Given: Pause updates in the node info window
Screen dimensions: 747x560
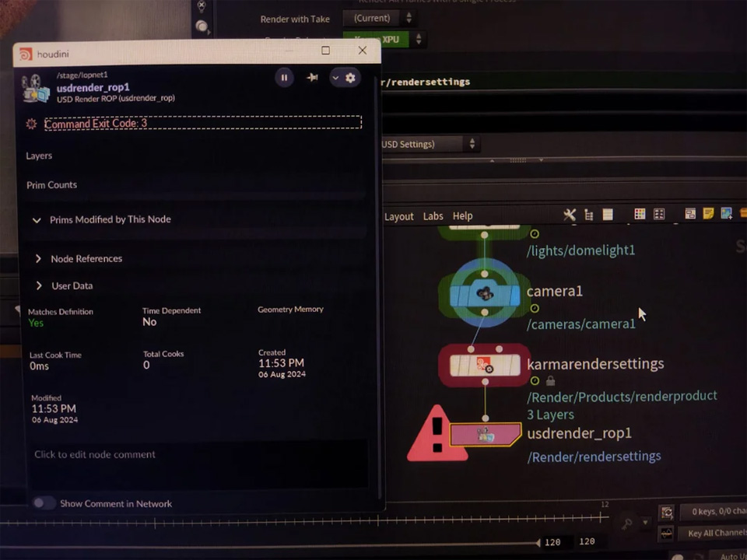Looking at the screenshot, I should (284, 78).
